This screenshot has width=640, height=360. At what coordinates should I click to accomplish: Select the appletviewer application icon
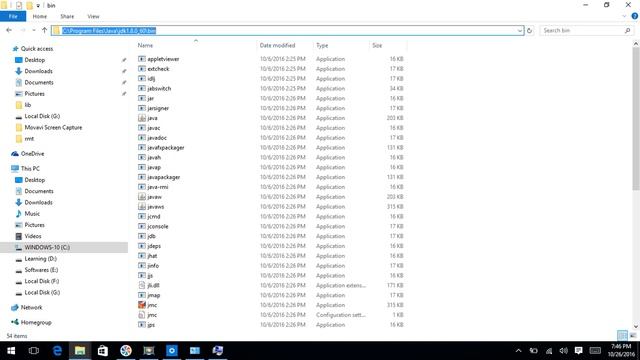click(x=142, y=59)
